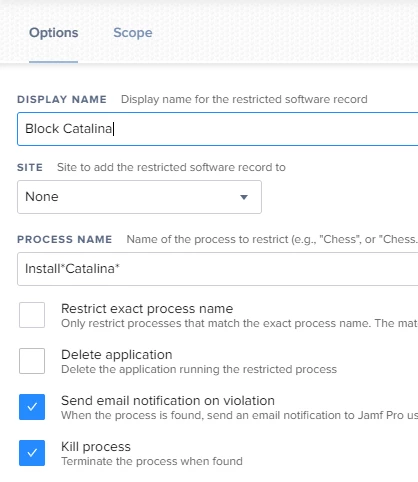Click the Site dropdown arrow icon
418x482 pixels.
tap(244, 197)
